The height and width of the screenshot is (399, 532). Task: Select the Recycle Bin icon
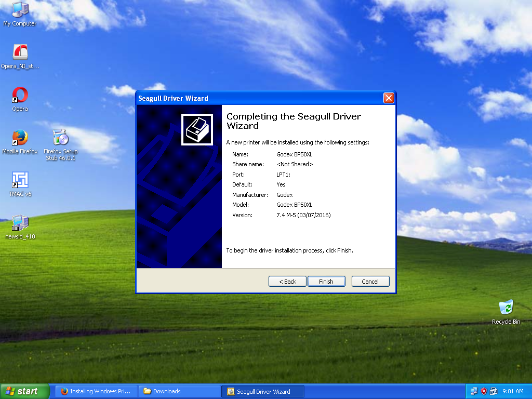(506, 312)
